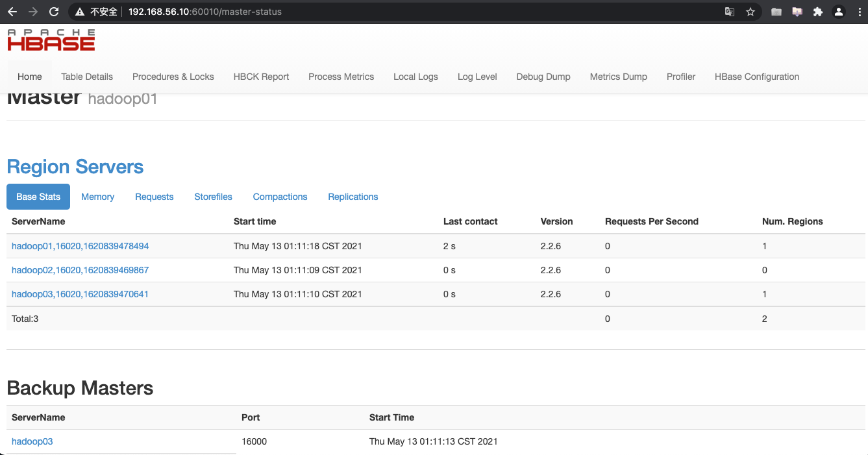Open Procedures & Locks page

pyautogui.click(x=173, y=77)
